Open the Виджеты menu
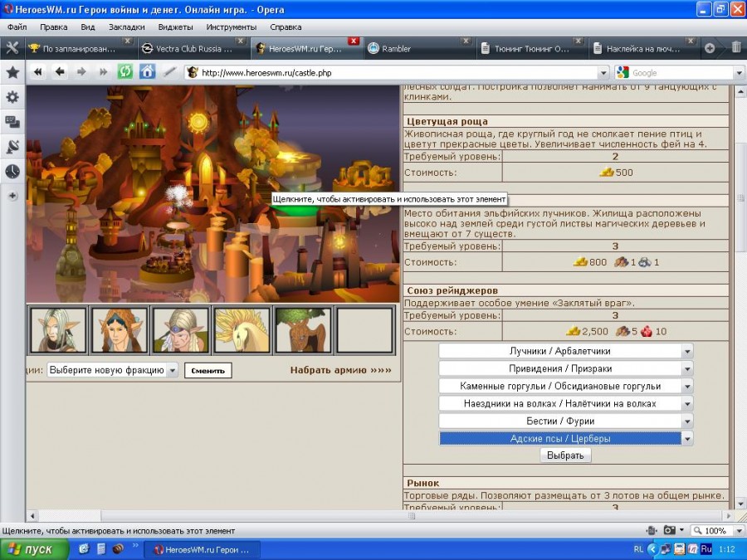Viewport: 747px width, 560px height. (x=175, y=27)
